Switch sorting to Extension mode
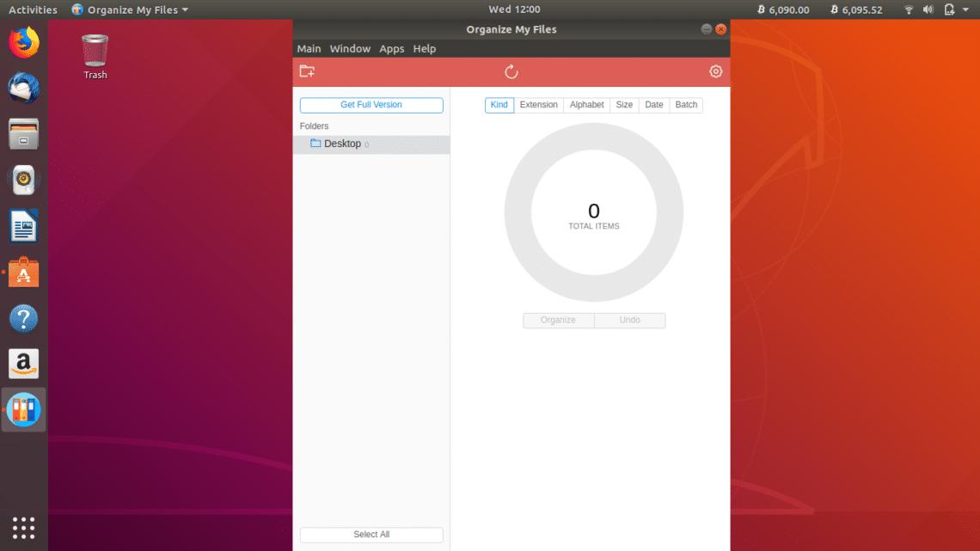 pyautogui.click(x=539, y=104)
